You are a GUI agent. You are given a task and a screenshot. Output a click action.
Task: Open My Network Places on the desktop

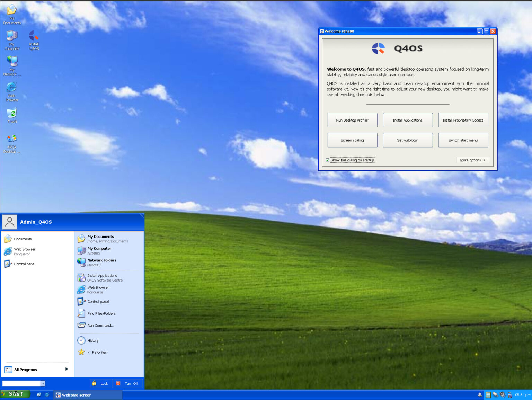12,64
